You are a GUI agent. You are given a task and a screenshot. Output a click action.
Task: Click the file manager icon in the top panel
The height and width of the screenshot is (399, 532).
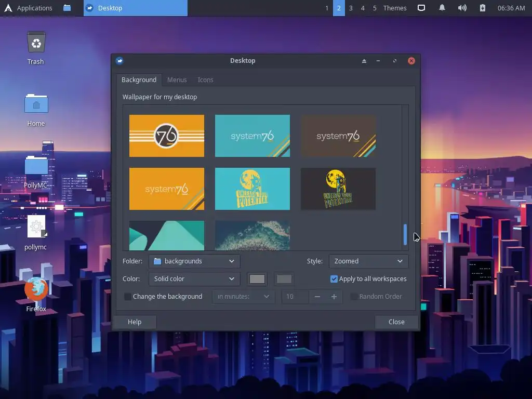click(67, 8)
